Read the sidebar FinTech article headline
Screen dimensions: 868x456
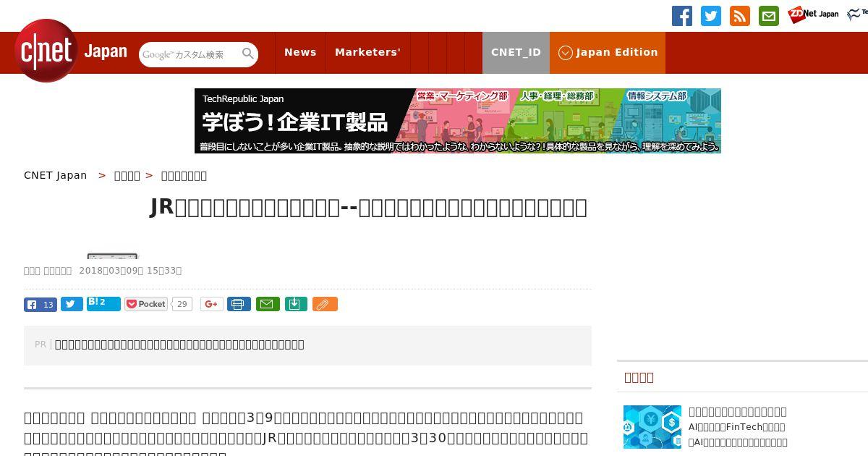[738, 412]
